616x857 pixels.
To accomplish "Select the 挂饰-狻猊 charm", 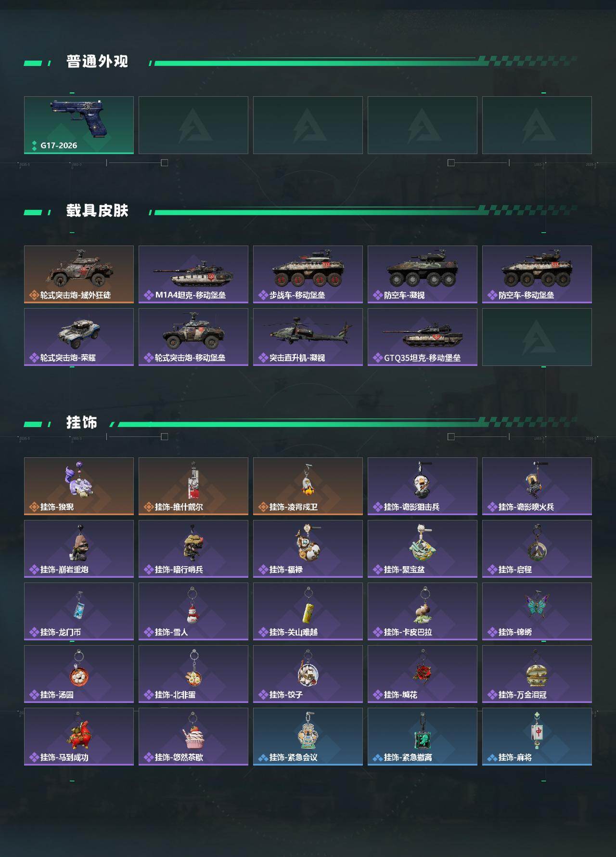I will click(x=79, y=486).
